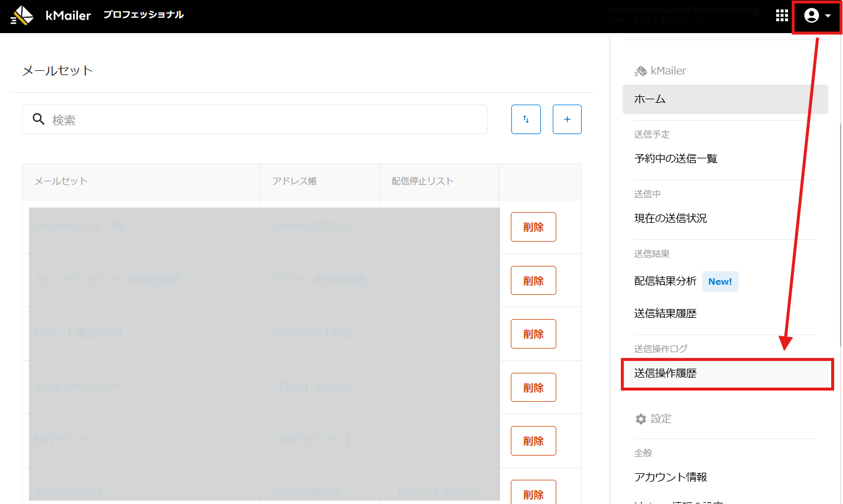Click the sort arrows icon button

click(x=526, y=119)
